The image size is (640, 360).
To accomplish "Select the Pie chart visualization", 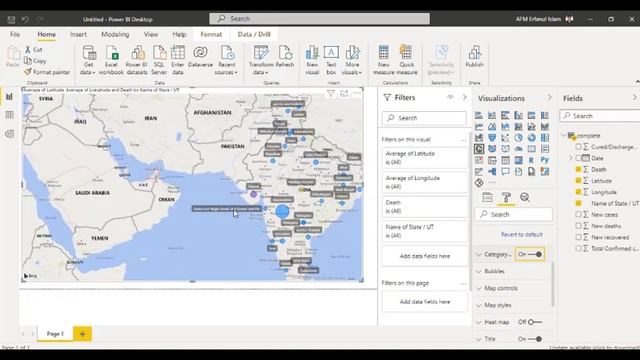I will (518, 138).
